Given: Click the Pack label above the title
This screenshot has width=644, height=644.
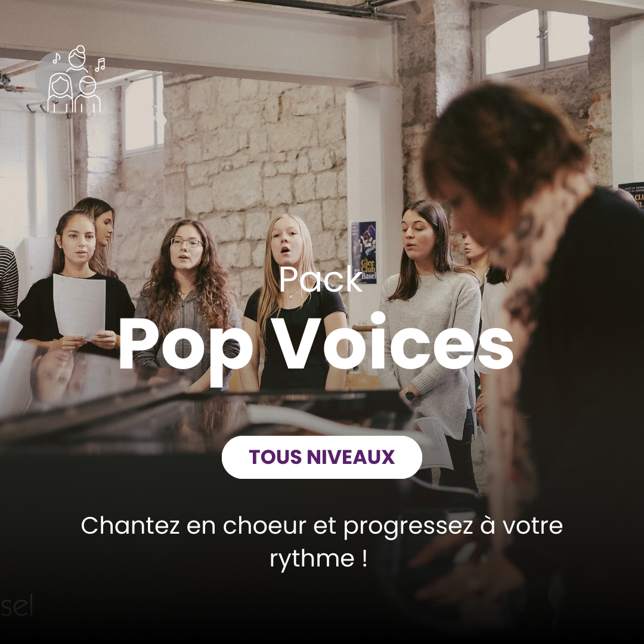Looking at the screenshot, I should tap(321, 279).
